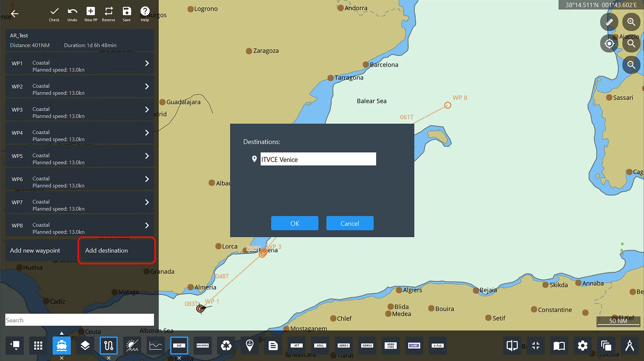Open the apps grid menu
The height and width of the screenshot is (361, 644).
[x=38, y=346]
